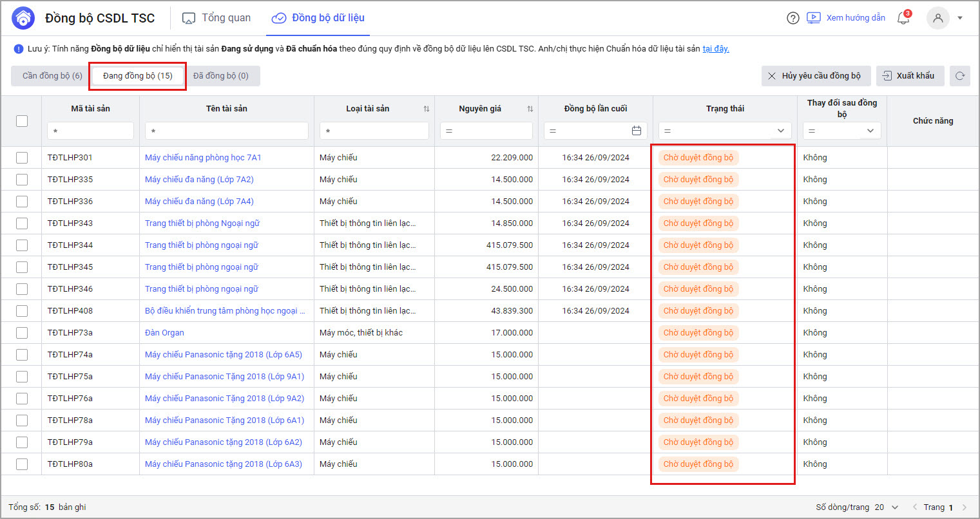Viewport: 980px width, 519px height.
Task: Open the help question mark icon
Action: click(793, 18)
